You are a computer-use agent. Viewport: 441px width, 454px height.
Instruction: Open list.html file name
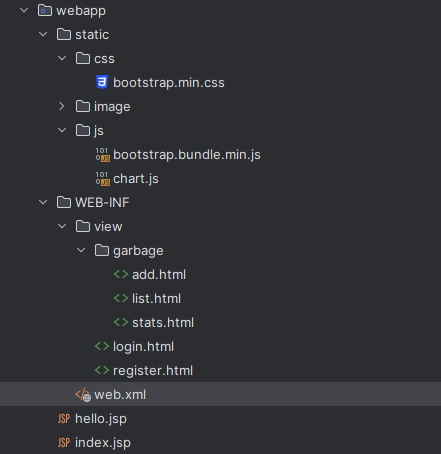pos(156,299)
